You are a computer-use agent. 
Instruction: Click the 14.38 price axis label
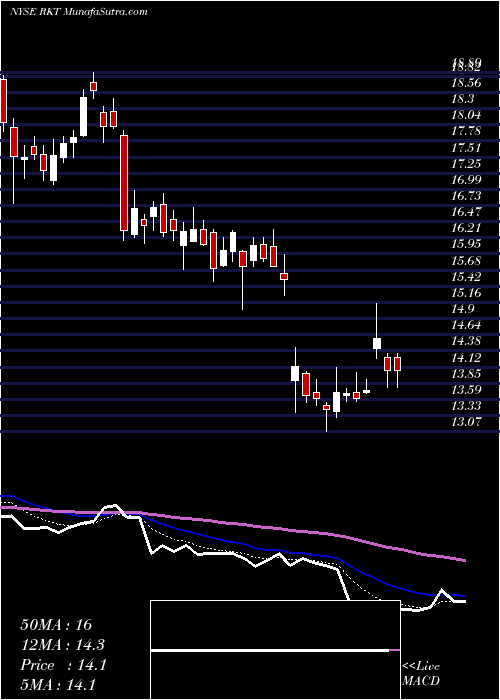tap(467, 341)
